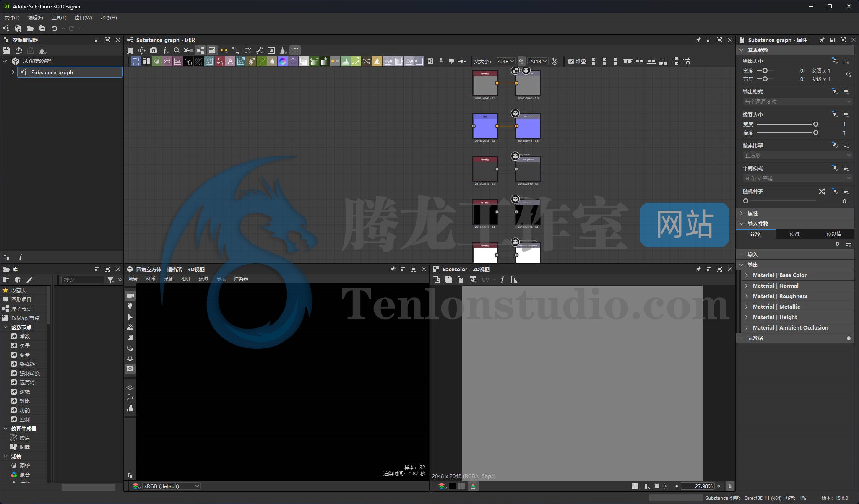The height and width of the screenshot is (504, 859).
Task: Collapse 函数节点 category in library
Action: (6, 327)
